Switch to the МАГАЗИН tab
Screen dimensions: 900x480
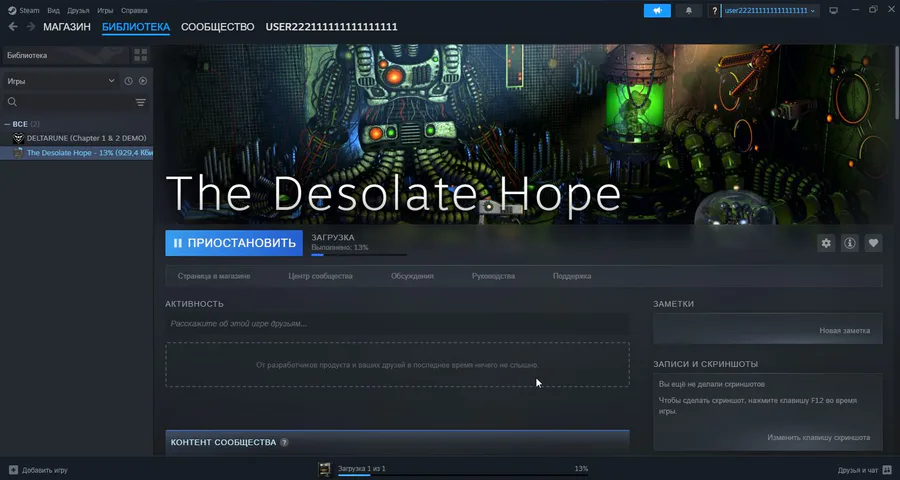[x=67, y=27]
